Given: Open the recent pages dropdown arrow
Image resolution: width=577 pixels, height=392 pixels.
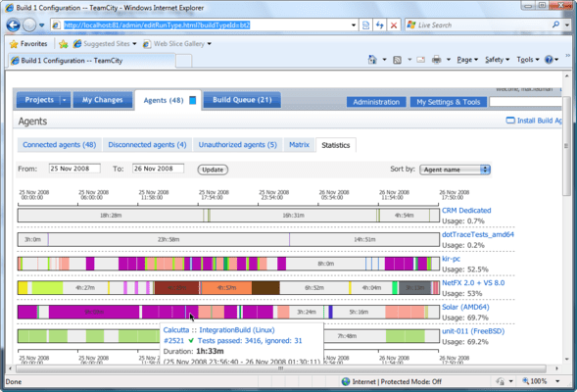Looking at the screenshot, I should (41, 25).
